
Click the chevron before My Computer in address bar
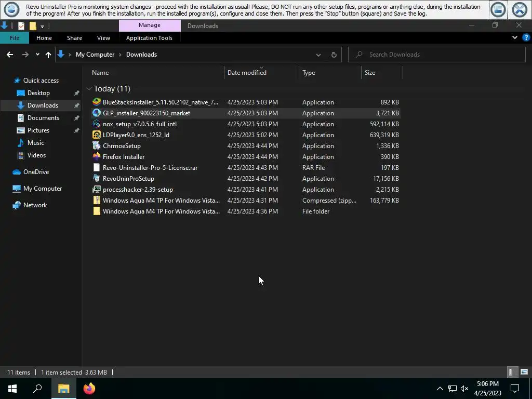point(70,55)
